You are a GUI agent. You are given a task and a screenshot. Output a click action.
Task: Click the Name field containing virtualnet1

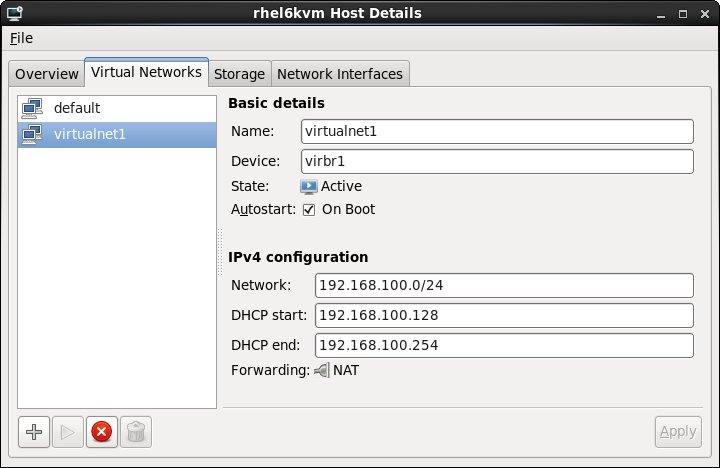coord(497,131)
